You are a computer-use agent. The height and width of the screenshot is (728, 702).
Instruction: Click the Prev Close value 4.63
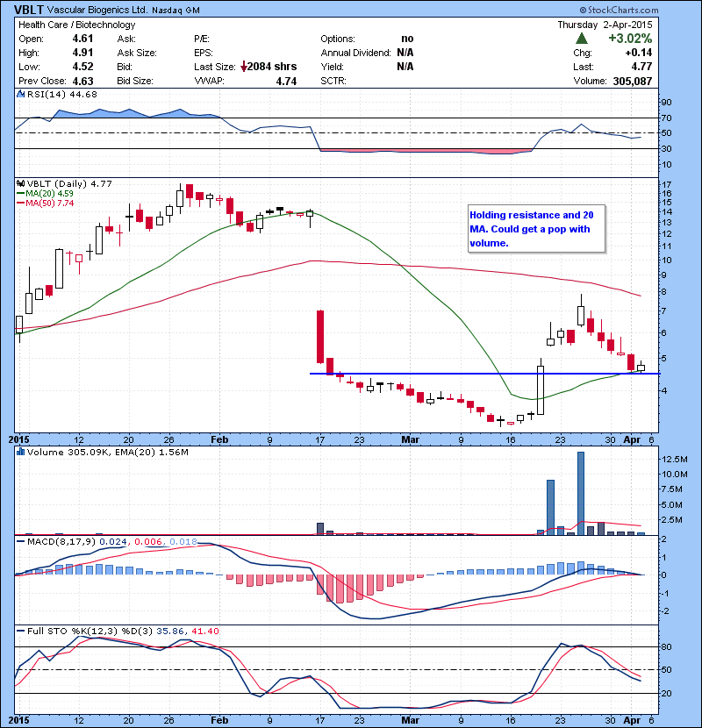click(x=82, y=81)
